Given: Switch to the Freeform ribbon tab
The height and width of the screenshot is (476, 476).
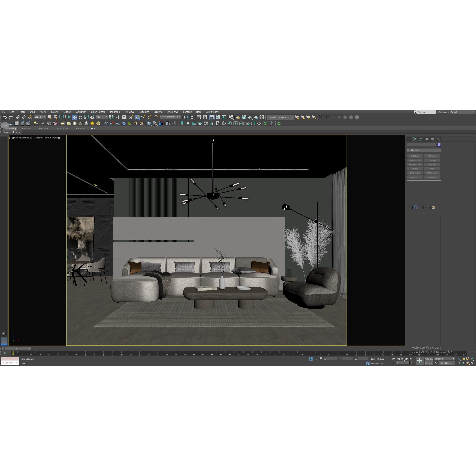Looking at the screenshot, I should 26,128.
